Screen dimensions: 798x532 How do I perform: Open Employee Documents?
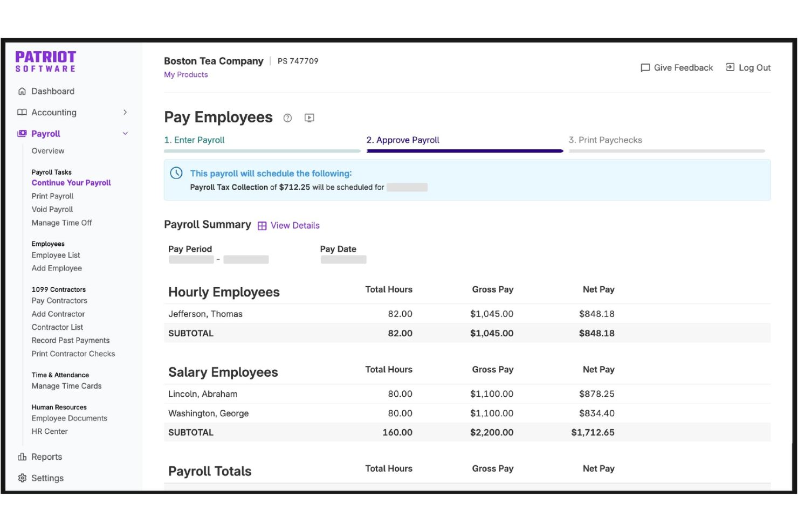(69, 418)
